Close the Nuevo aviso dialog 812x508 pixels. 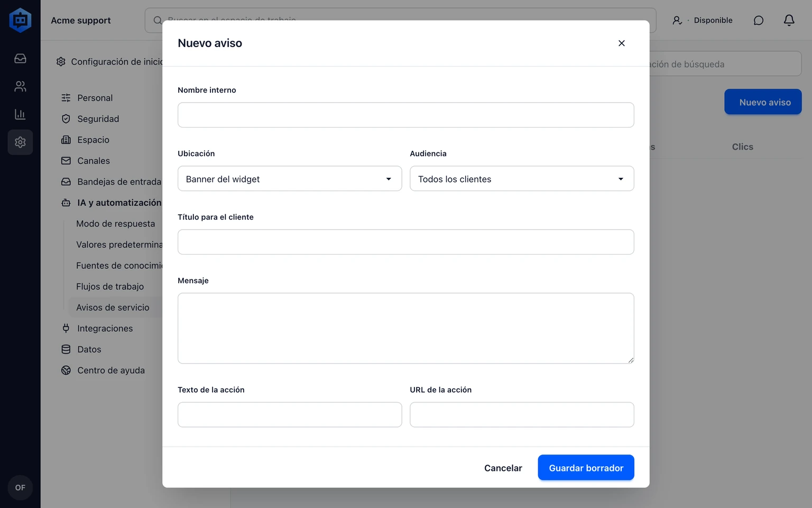(622, 43)
